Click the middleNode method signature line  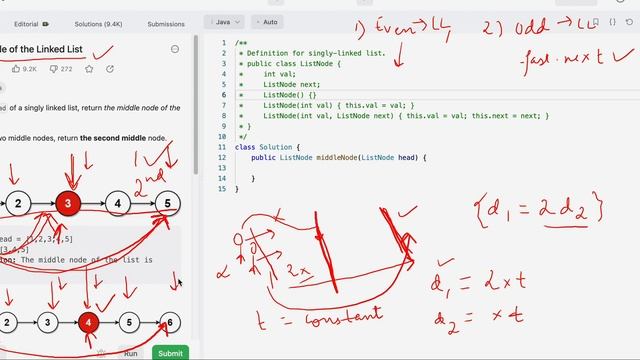pos(339,158)
